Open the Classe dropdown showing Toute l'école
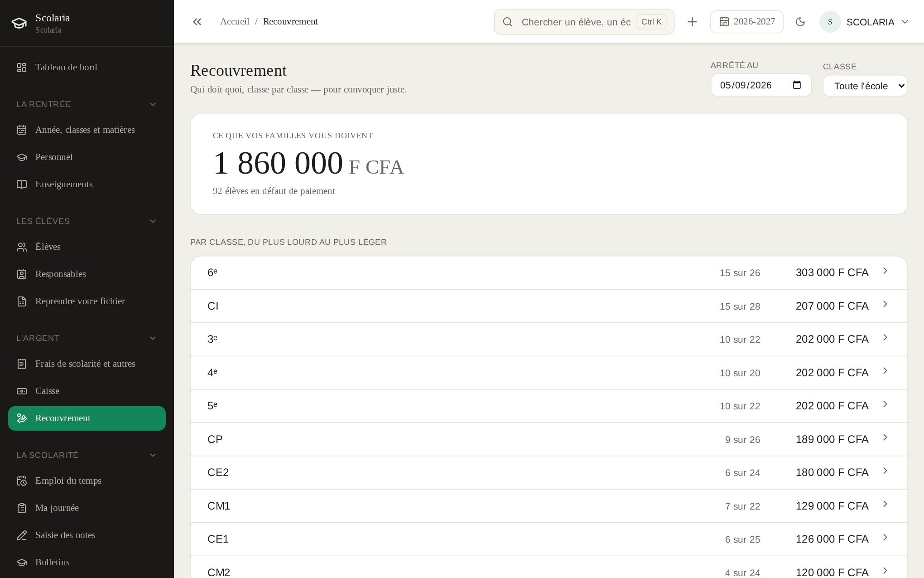Screen dimensions: 924x578 coord(865,86)
